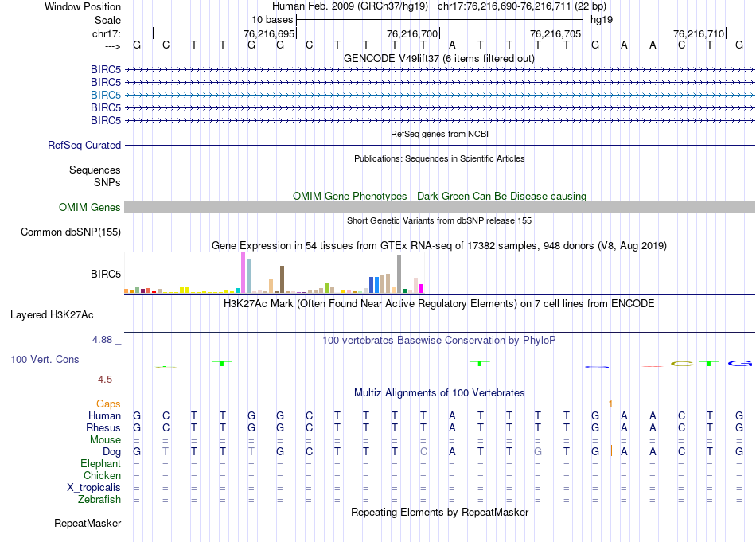Click the Scale track label
Screen dimensions: 756x542
tap(107, 20)
